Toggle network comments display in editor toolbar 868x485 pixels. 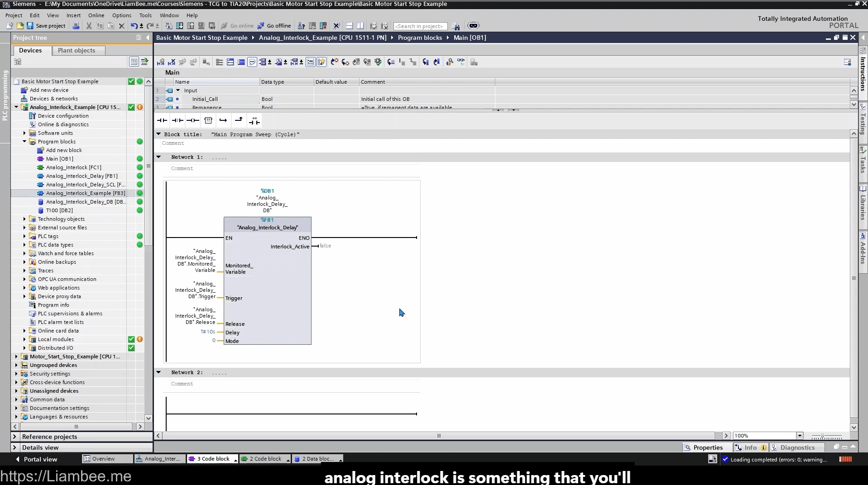pyautogui.click(x=252, y=62)
